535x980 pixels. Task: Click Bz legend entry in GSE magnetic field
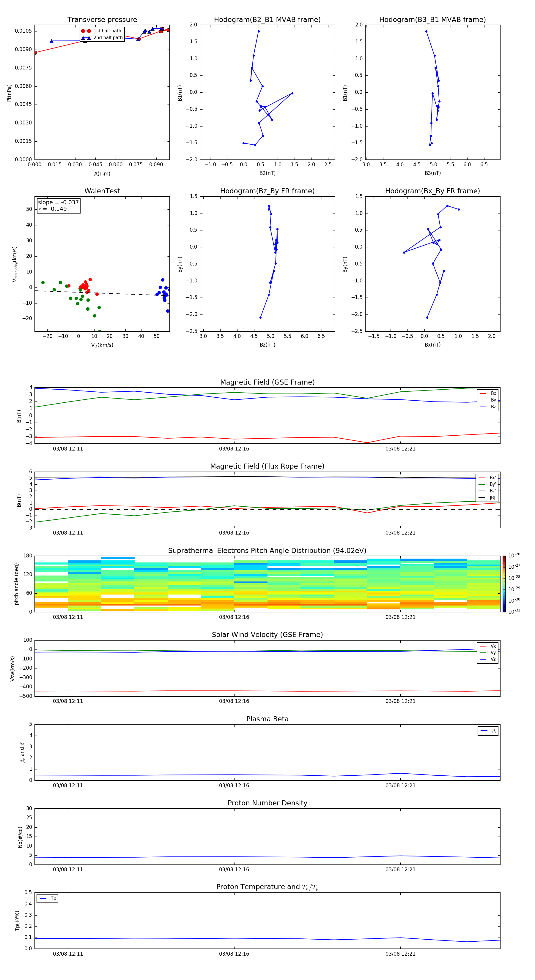pos(488,407)
